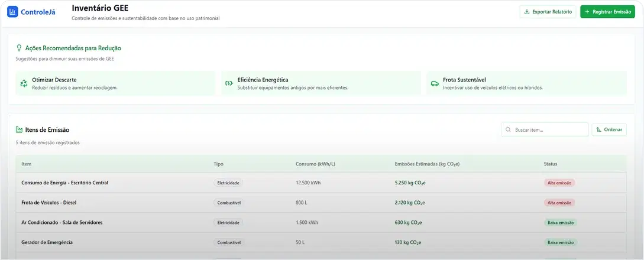Select the Consumo de Energia - Escritório Central row
The width and height of the screenshot is (644, 260).
click(64, 183)
